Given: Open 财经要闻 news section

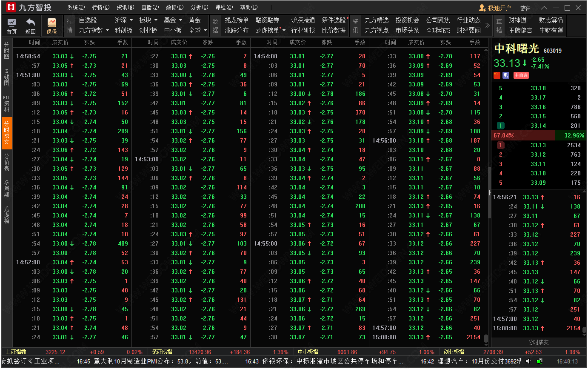Looking at the screenshot, I should (x=468, y=30).
